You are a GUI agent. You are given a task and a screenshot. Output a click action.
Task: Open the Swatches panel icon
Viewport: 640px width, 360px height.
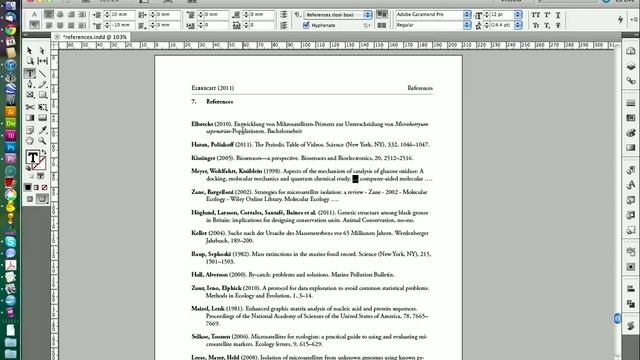(x=631, y=118)
